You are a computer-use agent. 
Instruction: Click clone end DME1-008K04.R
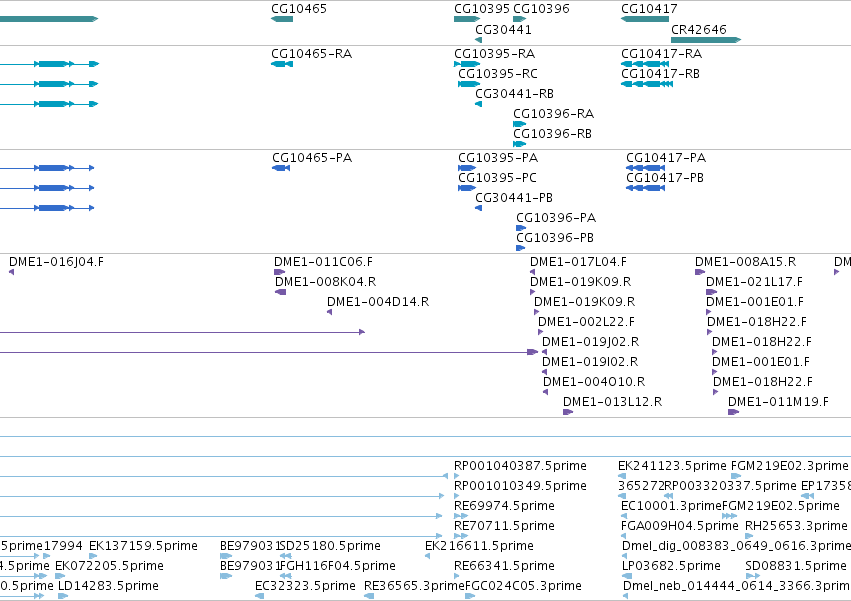(325, 282)
